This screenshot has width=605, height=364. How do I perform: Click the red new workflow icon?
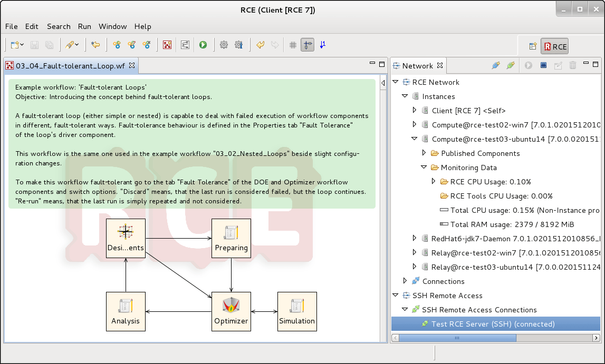point(167,45)
